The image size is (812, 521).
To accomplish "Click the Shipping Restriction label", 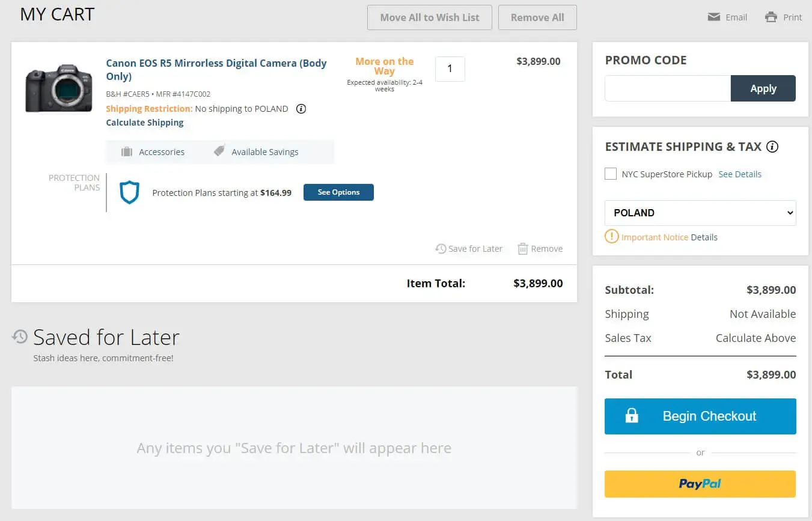I will click(x=149, y=109).
